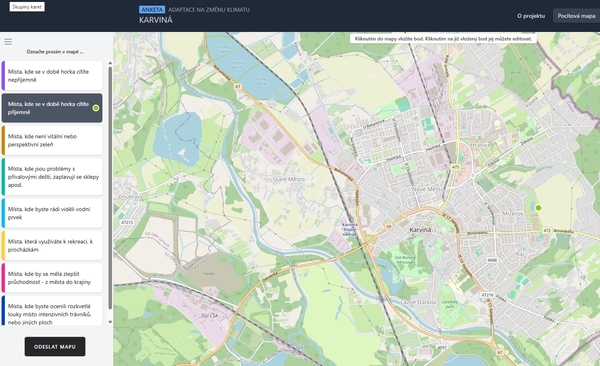Click the scroll-down arrow of card list

pos(110,322)
